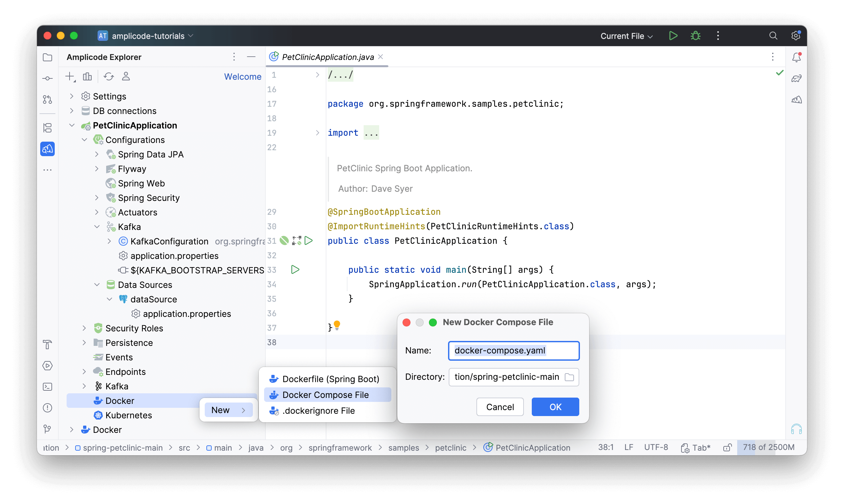Choose Docker Compose File menu item

pyautogui.click(x=327, y=395)
